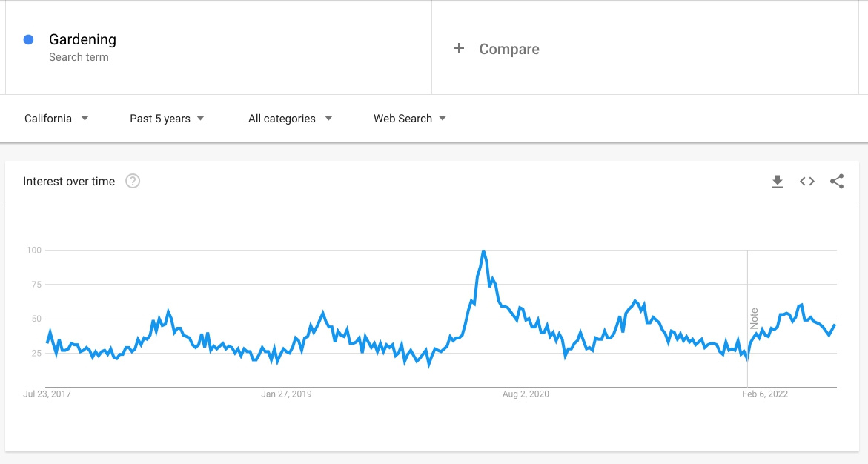Click the Note marker on the chart
The image size is (868, 464).
[754, 319]
